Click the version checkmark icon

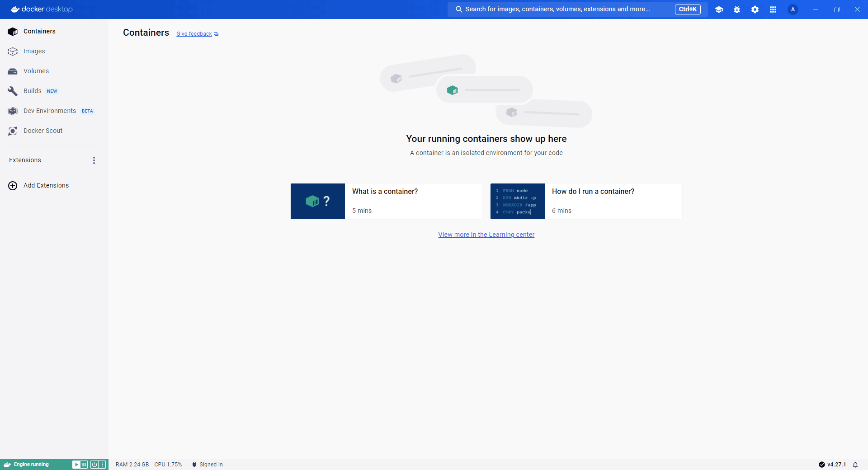822,465
